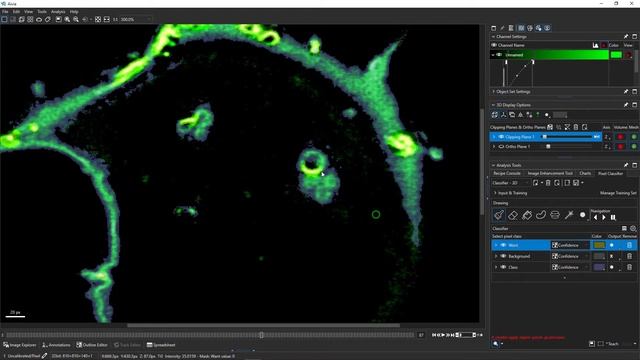Click the timeline frame slider handle
The width and height of the screenshot is (640, 360).
tap(261, 335)
